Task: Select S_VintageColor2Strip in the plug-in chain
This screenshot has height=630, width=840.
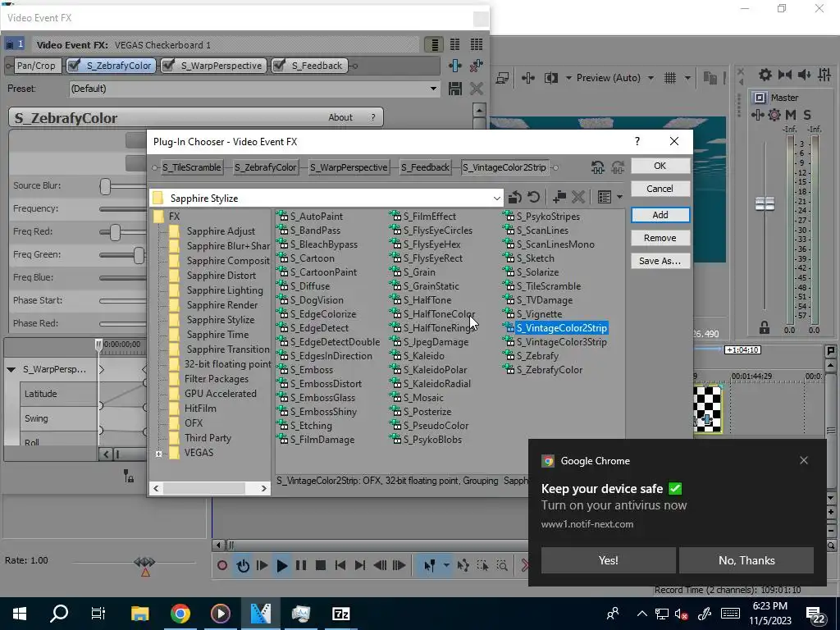Action: 504,167
